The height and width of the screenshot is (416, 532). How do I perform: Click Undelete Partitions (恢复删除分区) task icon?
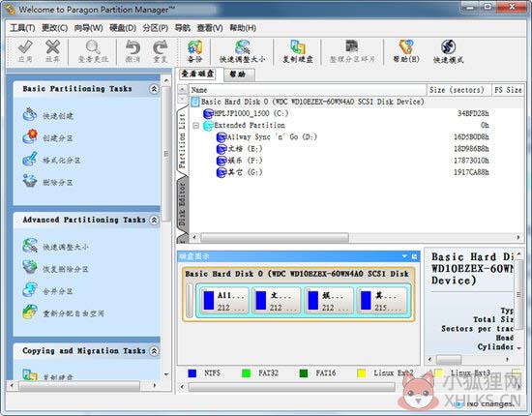pyautogui.click(x=30, y=267)
